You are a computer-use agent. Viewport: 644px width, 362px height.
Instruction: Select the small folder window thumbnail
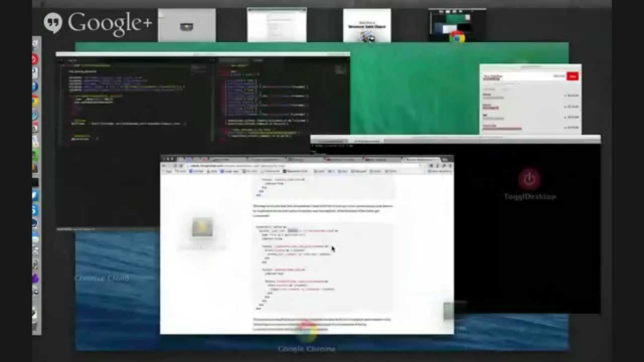pos(202,229)
